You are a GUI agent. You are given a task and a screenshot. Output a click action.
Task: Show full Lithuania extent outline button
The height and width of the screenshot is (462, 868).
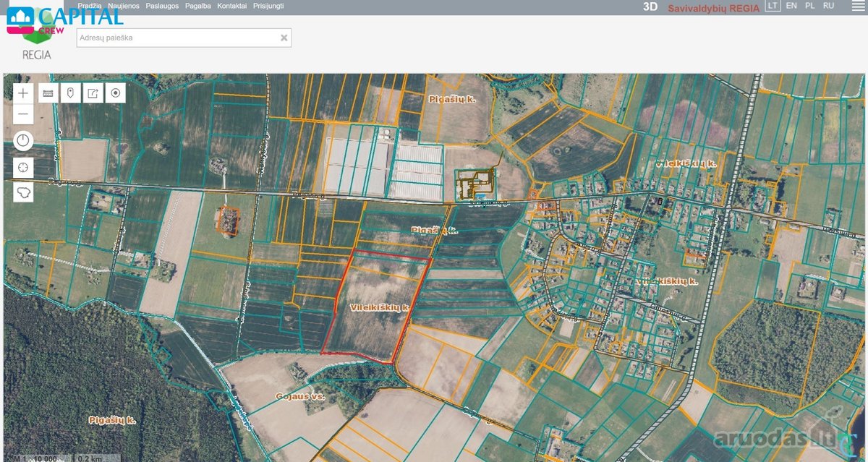coord(23,192)
